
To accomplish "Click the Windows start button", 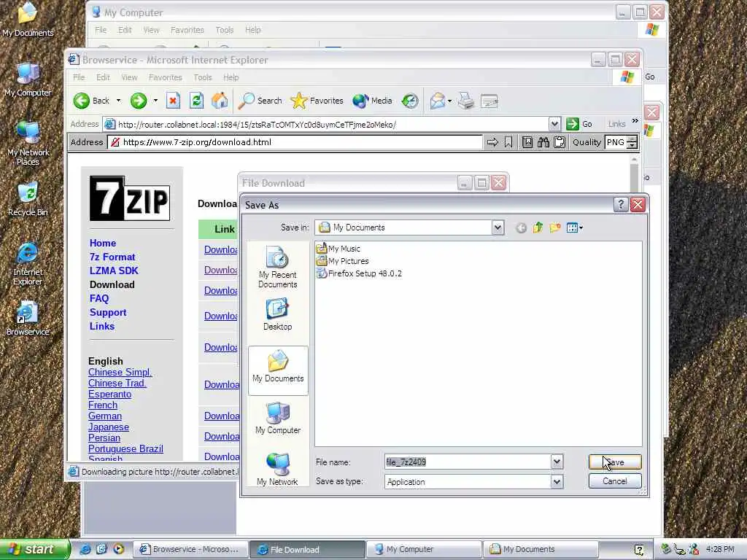I will 35,549.
